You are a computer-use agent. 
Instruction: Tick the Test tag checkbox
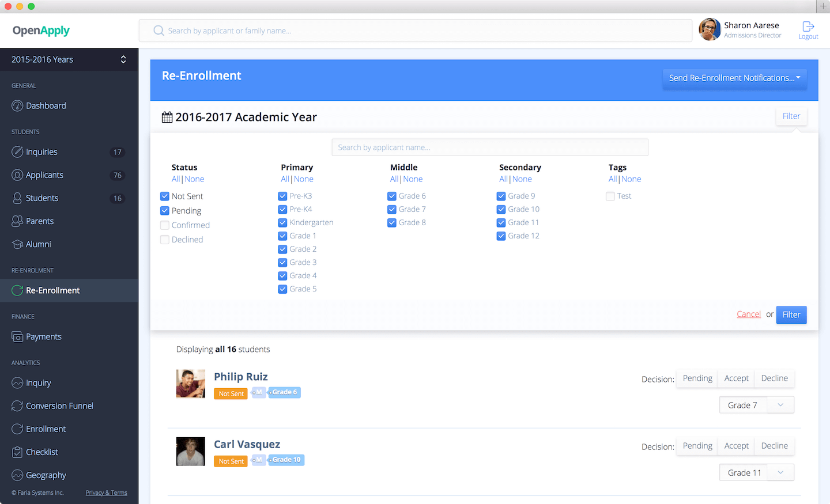click(x=610, y=196)
